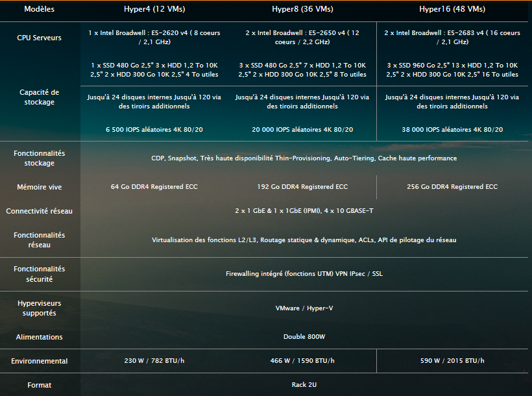Click the E5-2620 v4 CPU cell
The height and width of the screenshot is (396, 532).
click(x=154, y=38)
